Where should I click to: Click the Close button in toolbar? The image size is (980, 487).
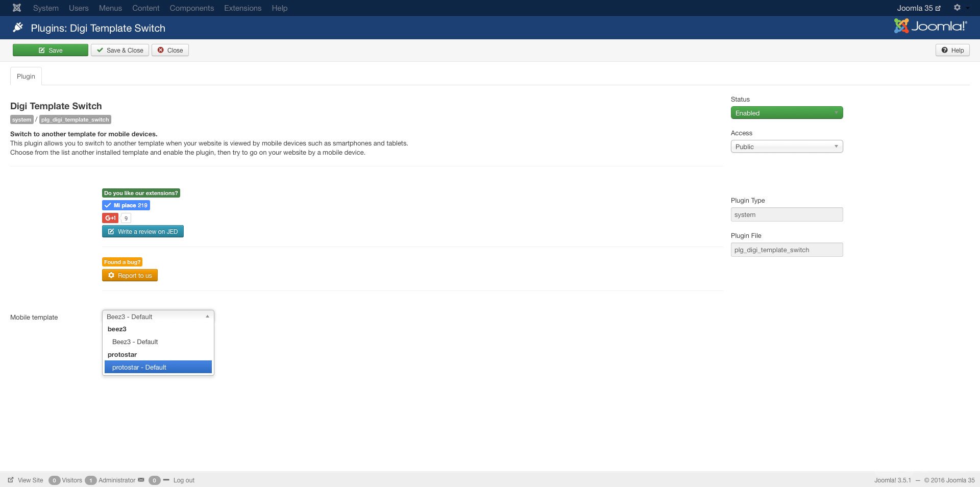[170, 50]
